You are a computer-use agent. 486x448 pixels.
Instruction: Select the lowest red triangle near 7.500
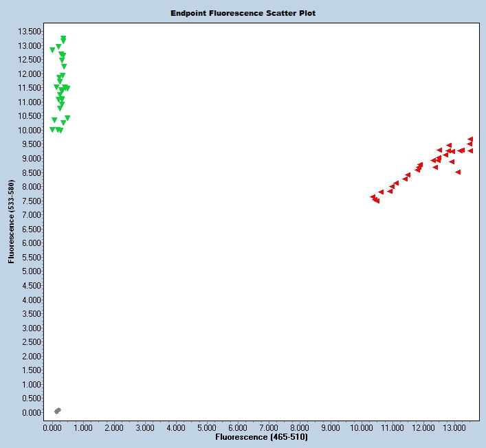(x=377, y=201)
